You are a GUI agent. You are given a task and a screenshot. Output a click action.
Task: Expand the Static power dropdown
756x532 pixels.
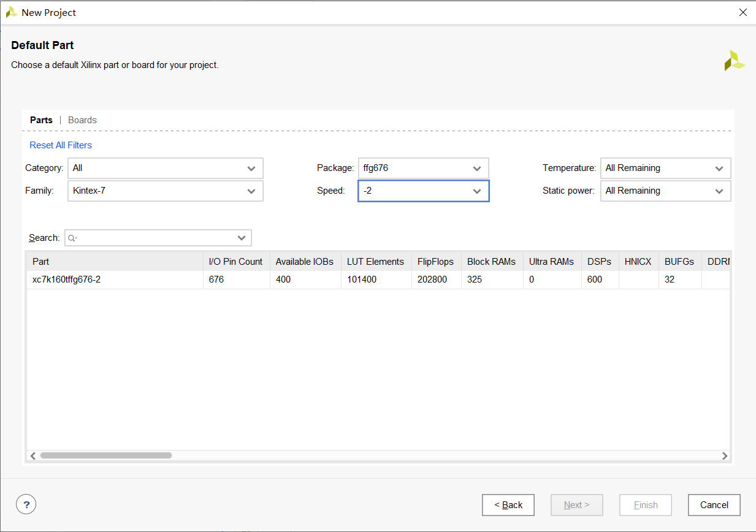pos(665,191)
